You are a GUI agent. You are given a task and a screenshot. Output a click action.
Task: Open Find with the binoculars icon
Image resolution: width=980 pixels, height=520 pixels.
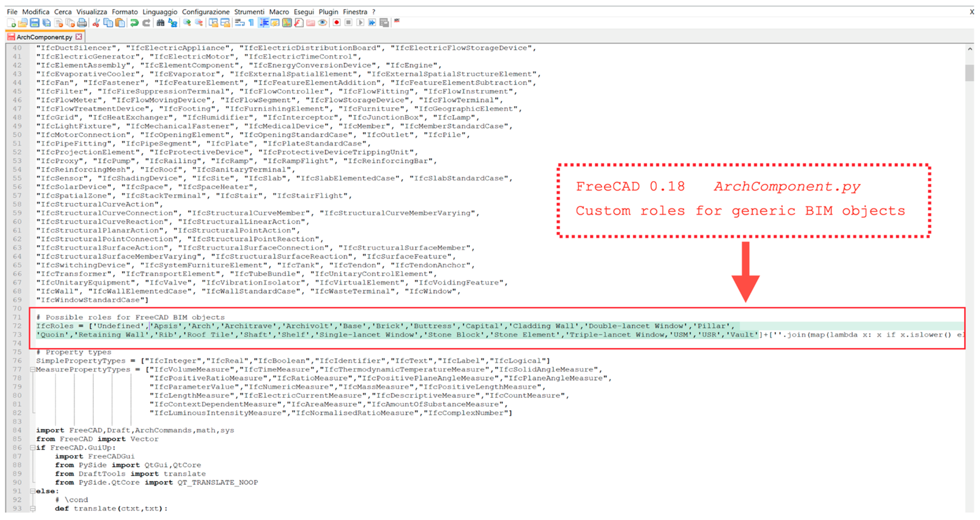[160, 23]
